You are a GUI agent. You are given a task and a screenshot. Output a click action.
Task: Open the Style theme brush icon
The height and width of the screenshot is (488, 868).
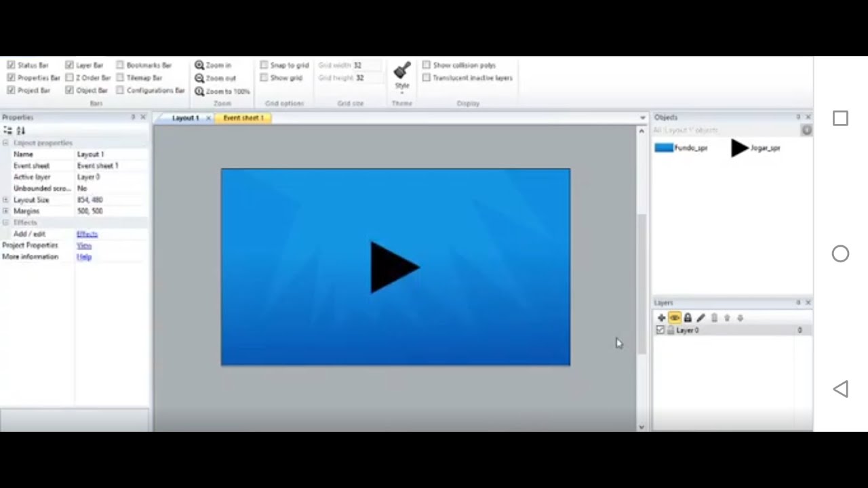pyautogui.click(x=402, y=71)
